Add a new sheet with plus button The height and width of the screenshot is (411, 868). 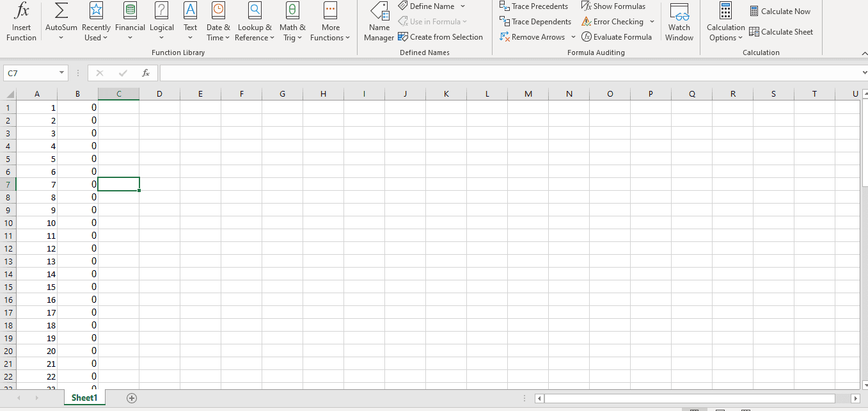click(132, 398)
